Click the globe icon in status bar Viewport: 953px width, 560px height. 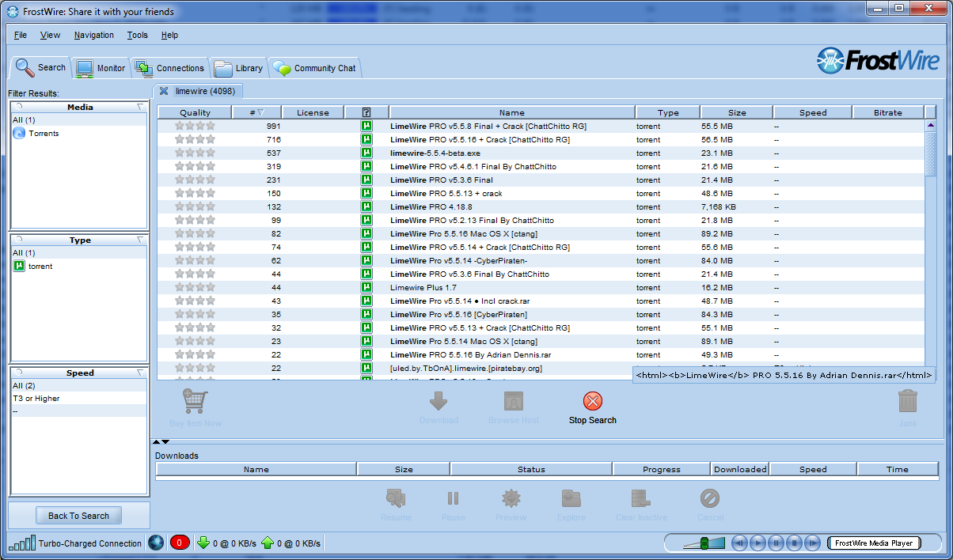[156, 543]
